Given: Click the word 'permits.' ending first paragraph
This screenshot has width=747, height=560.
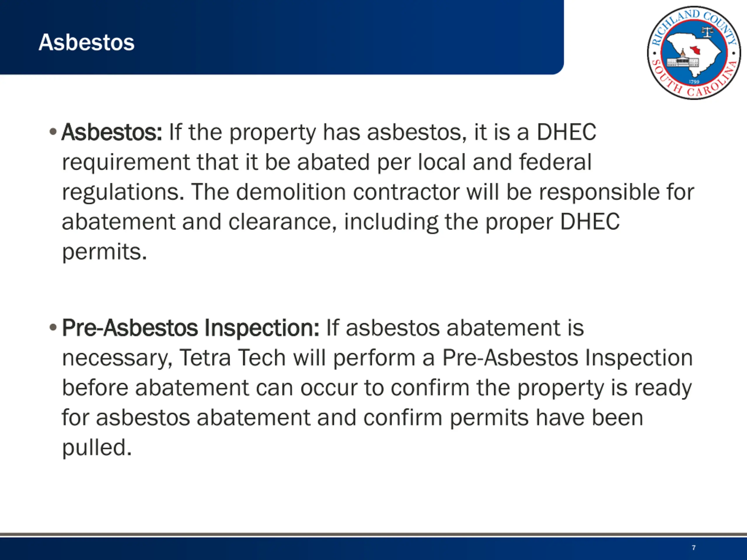Looking at the screenshot, I should (104, 252).
